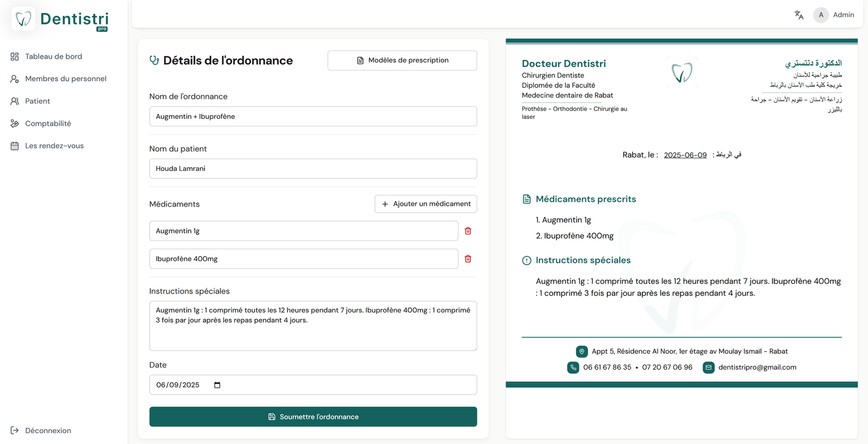This screenshot has height=444, width=868.
Task: Click the Dentistri pro logo
Action: coord(60,20)
